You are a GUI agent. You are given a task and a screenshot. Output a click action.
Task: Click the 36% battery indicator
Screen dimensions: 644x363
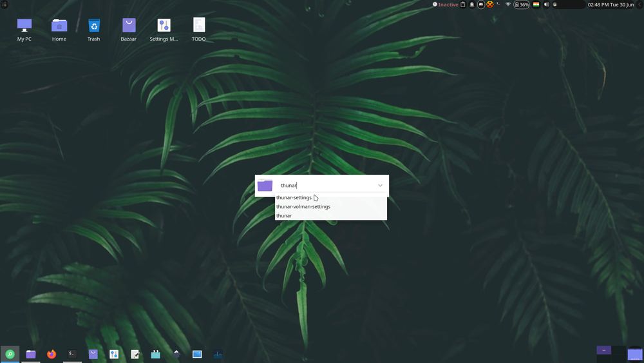tap(522, 5)
